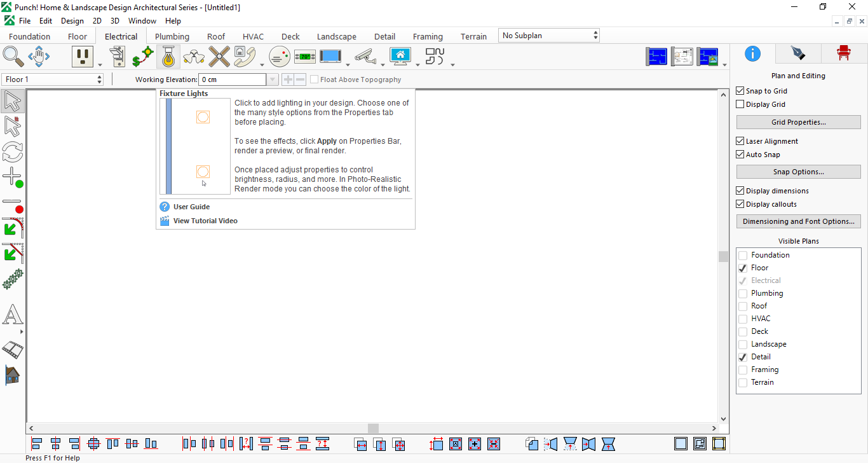868x463 pixels.
Task: Select the smoke detector tool
Action: pyautogui.click(x=280, y=57)
